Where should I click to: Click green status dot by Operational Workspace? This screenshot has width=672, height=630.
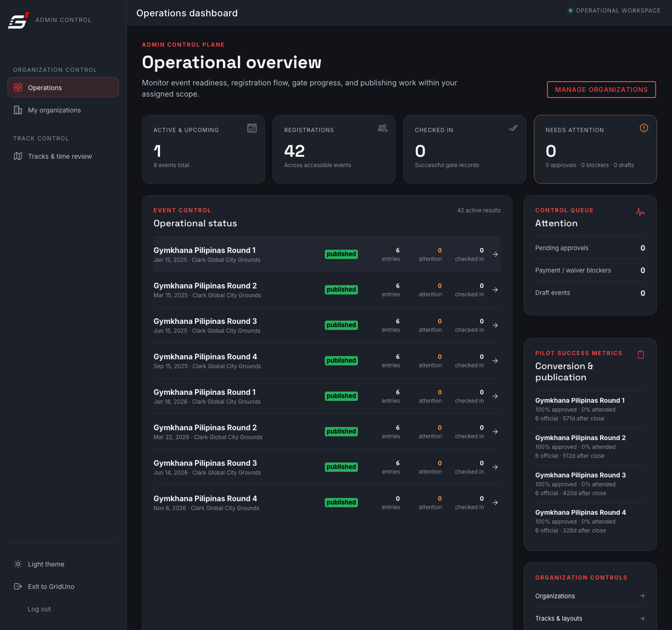570,10
